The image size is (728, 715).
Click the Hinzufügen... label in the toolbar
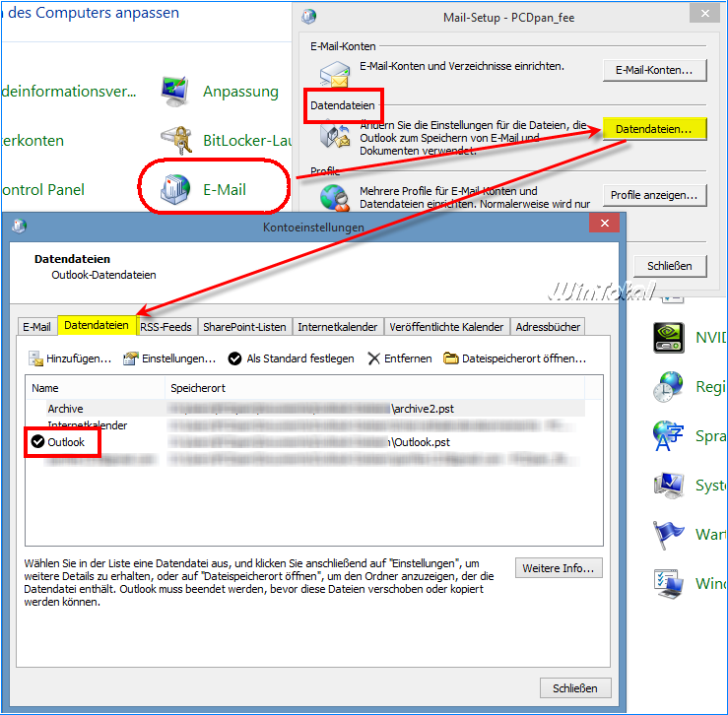(x=79, y=358)
